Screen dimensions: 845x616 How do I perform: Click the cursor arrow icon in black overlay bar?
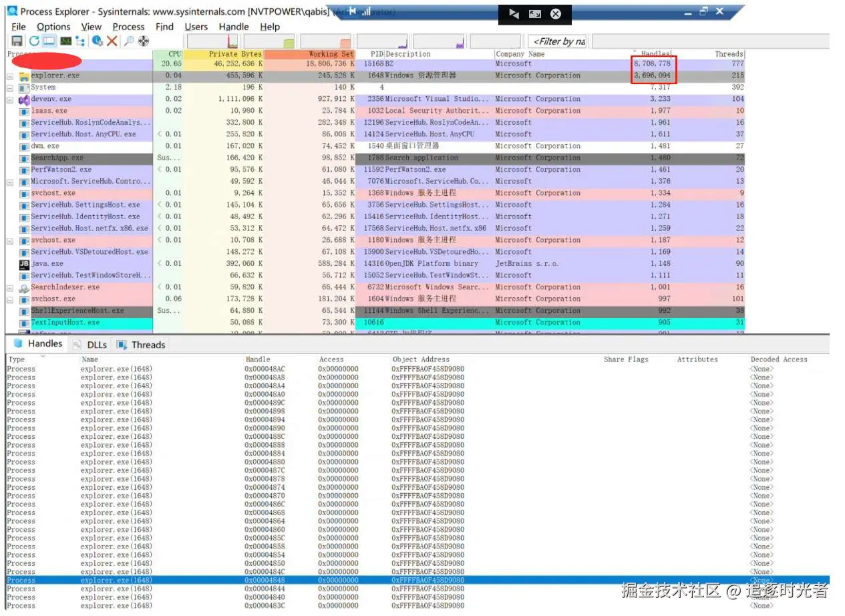(514, 14)
